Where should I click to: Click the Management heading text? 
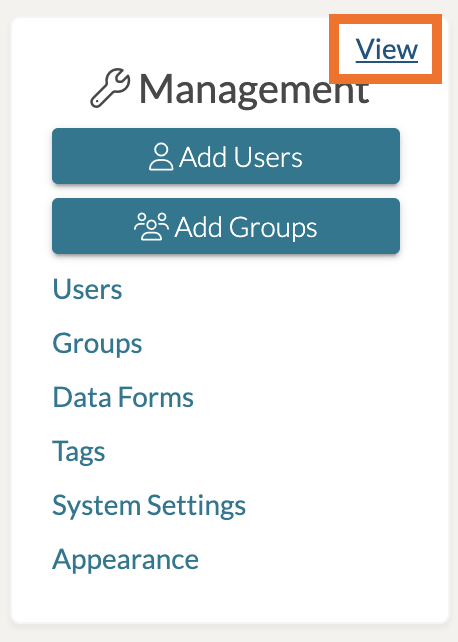coord(254,90)
